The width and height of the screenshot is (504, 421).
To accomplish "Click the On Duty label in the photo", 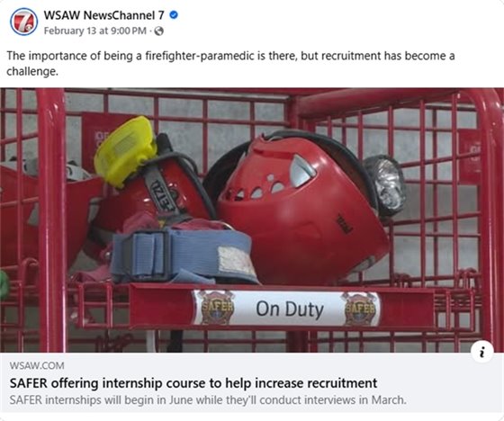I will [x=290, y=309].
